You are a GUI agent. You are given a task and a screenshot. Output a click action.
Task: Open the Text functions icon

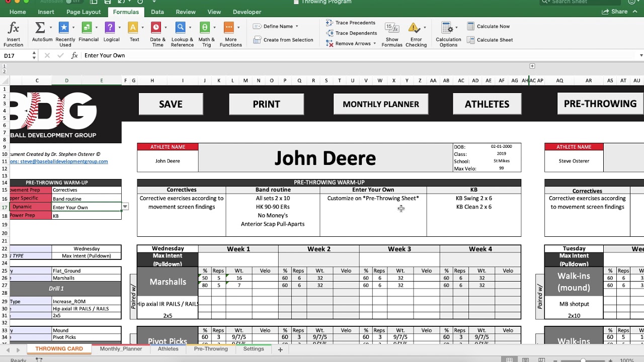(x=133, y=28)
